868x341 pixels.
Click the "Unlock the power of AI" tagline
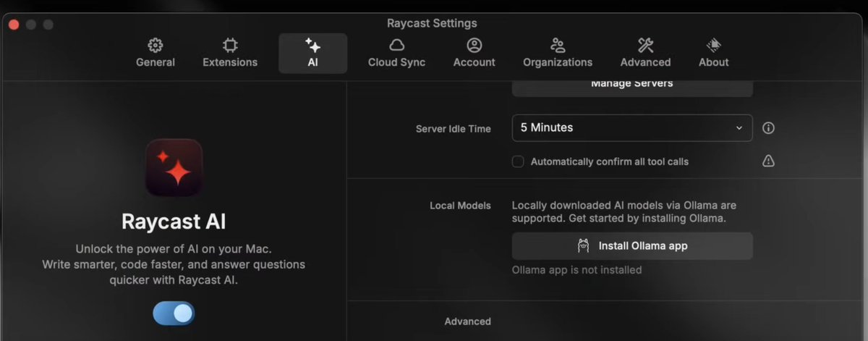[174, 264]
